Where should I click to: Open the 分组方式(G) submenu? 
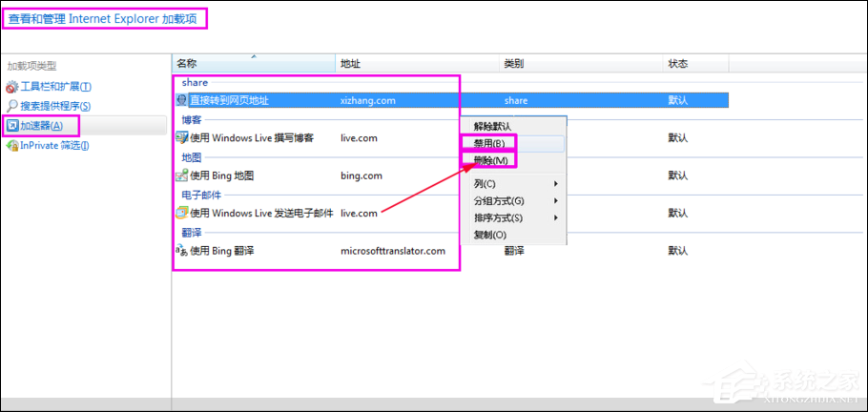coord(514,201)
